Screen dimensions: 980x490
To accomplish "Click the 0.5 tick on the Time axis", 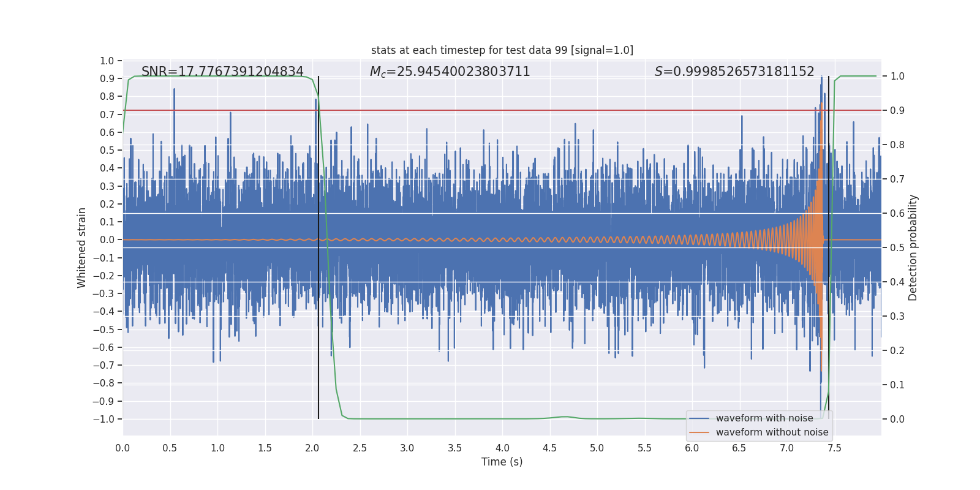I will pyautogui.click(x=170, y=448).
